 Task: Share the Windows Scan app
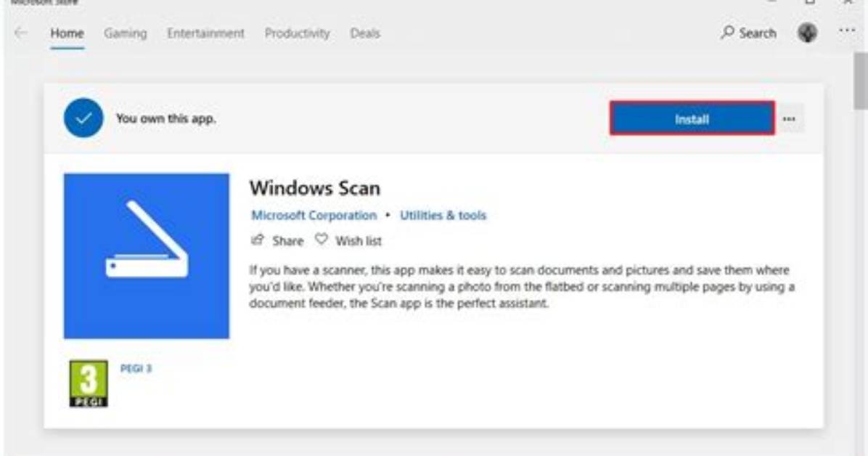coord(277,241)
